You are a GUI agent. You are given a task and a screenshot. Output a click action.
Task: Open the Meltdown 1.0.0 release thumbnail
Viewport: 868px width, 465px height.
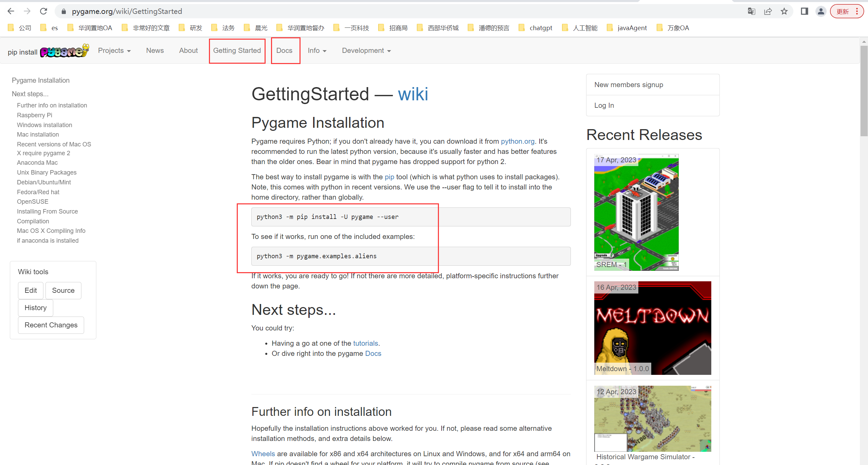coord(653,328)
